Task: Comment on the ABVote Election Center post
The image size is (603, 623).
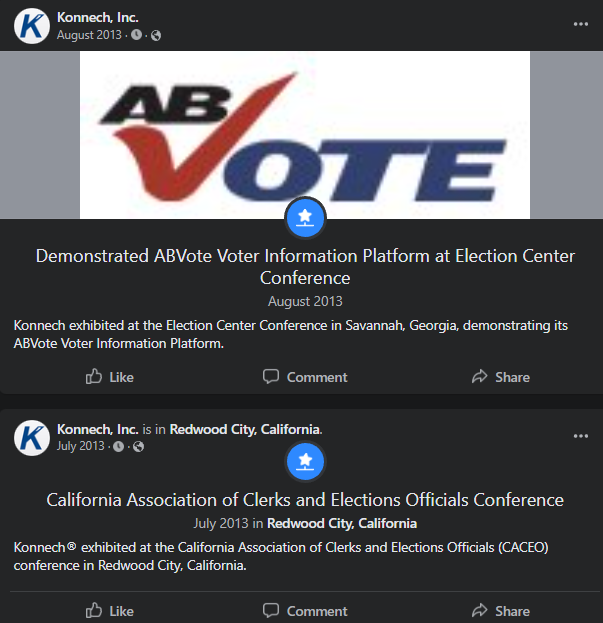Action: tap(305, 377)
